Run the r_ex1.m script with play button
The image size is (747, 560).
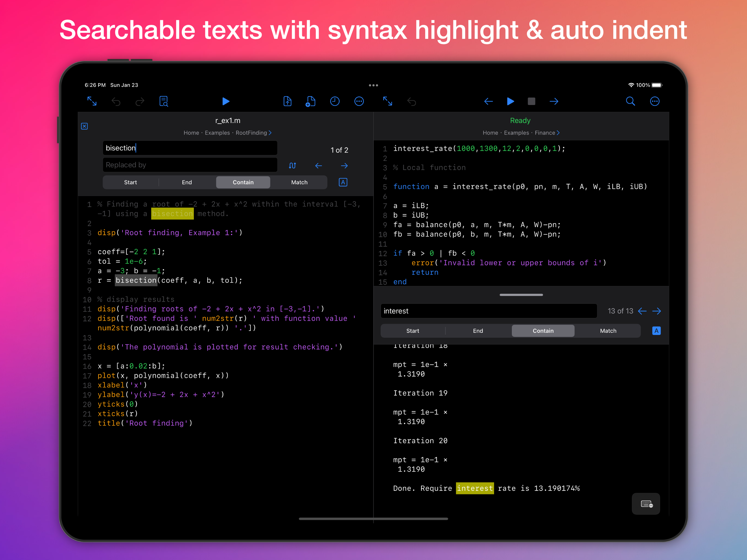[x=226, y=101]
